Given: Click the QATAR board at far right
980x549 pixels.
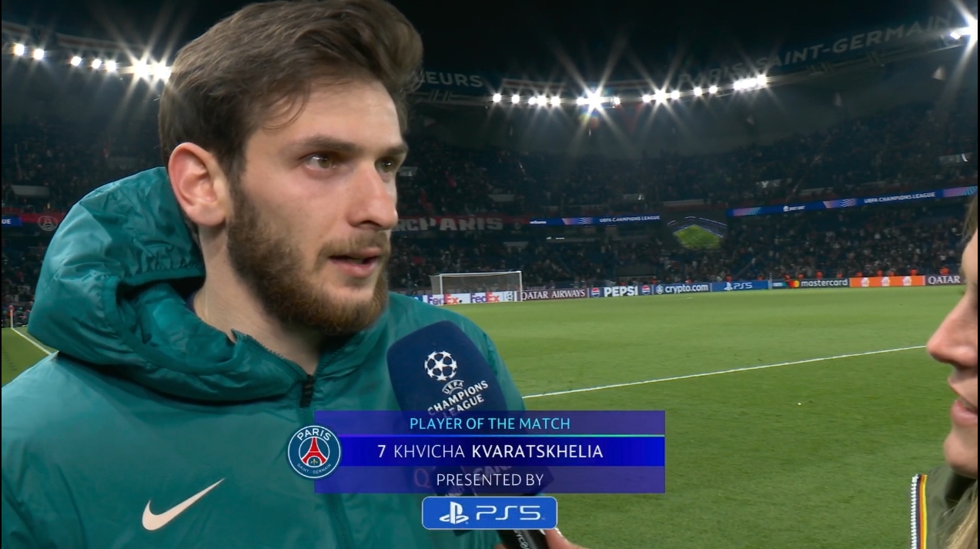Looking at the screenshot, I should 944,280.
